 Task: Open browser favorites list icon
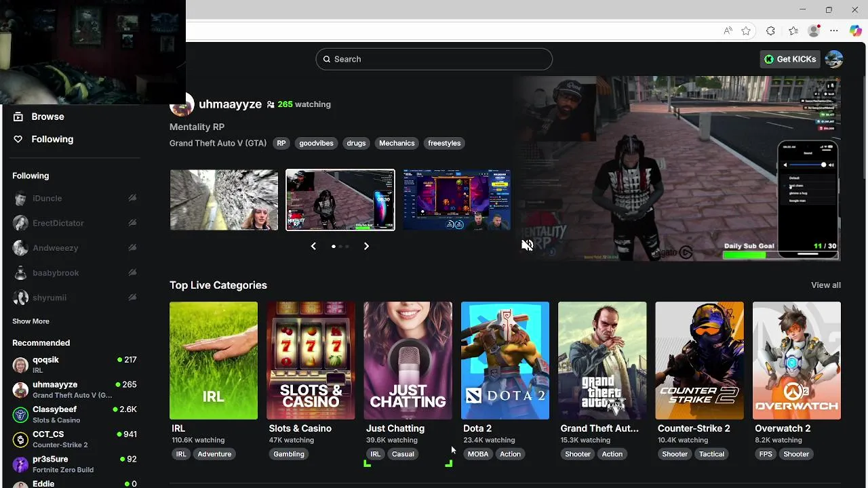[x=793, y=30]
